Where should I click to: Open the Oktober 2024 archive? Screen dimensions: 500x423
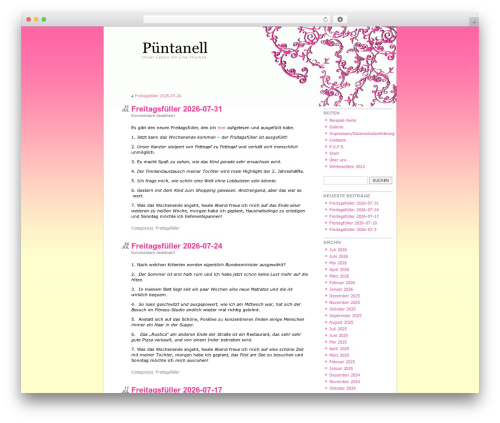tap(342, 388)
